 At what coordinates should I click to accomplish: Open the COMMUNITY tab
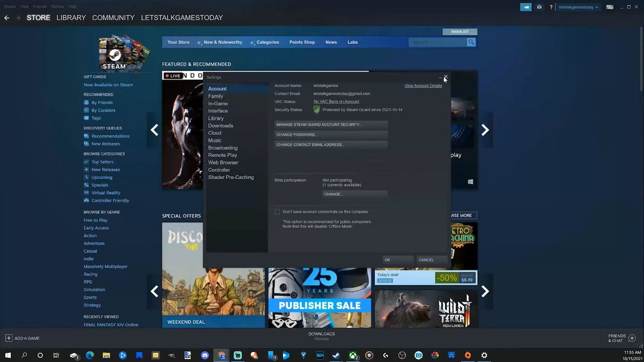click(113, 18)
